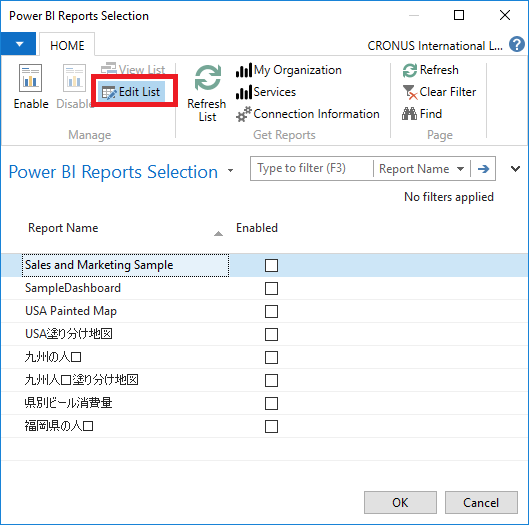Close the Power BI Reports Selection window
The width and height of the screenshot is (529, 525).
click(x=505, y=15)
